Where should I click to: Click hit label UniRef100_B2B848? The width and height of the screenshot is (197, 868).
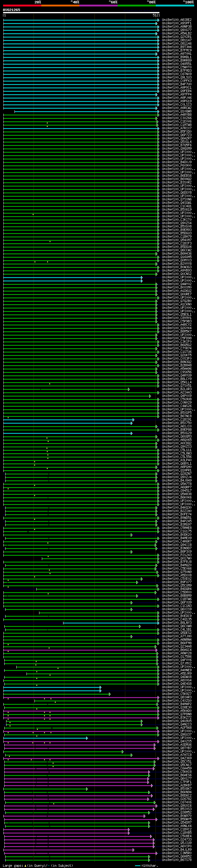pos(177,365)
